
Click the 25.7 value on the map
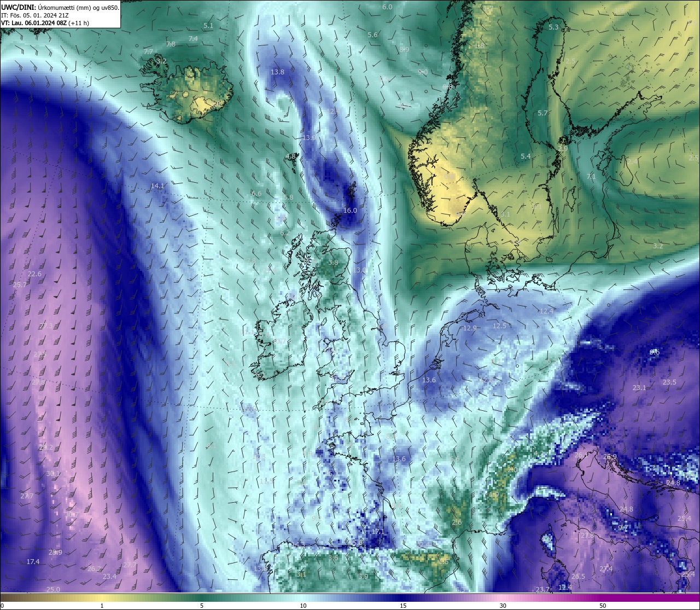click(x=20, y=285)
